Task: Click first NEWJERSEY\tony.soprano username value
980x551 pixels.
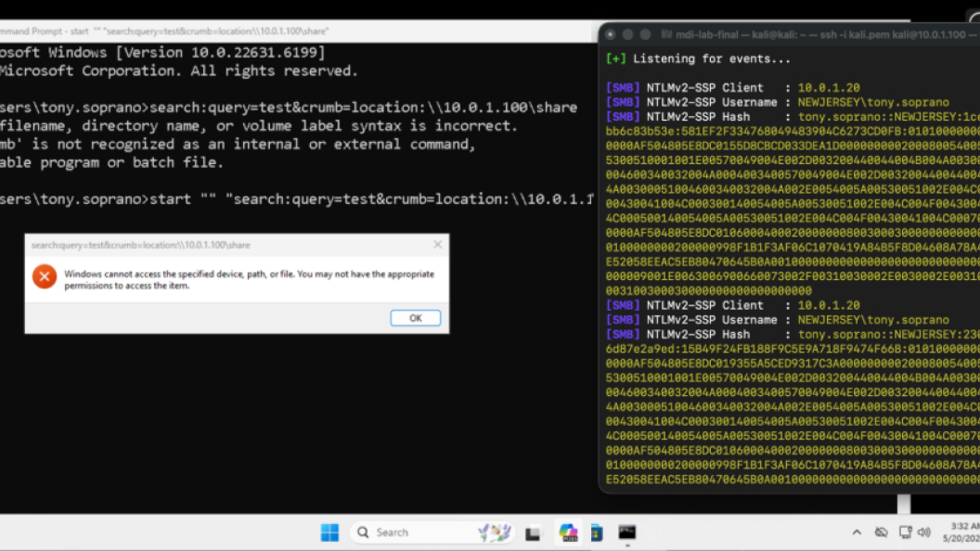Action: click(x=873, y=102)
